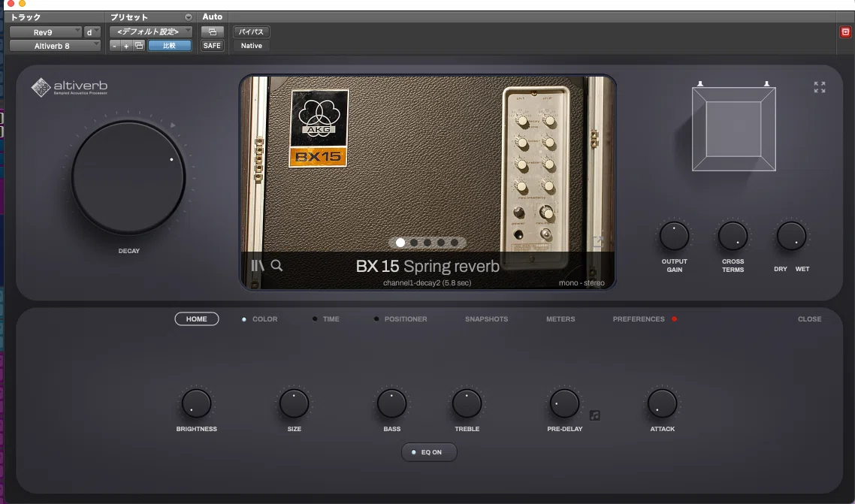
Task: Click CLOSE to hide the lower panel
Action: pyautogui.click(x=809, y=319)
